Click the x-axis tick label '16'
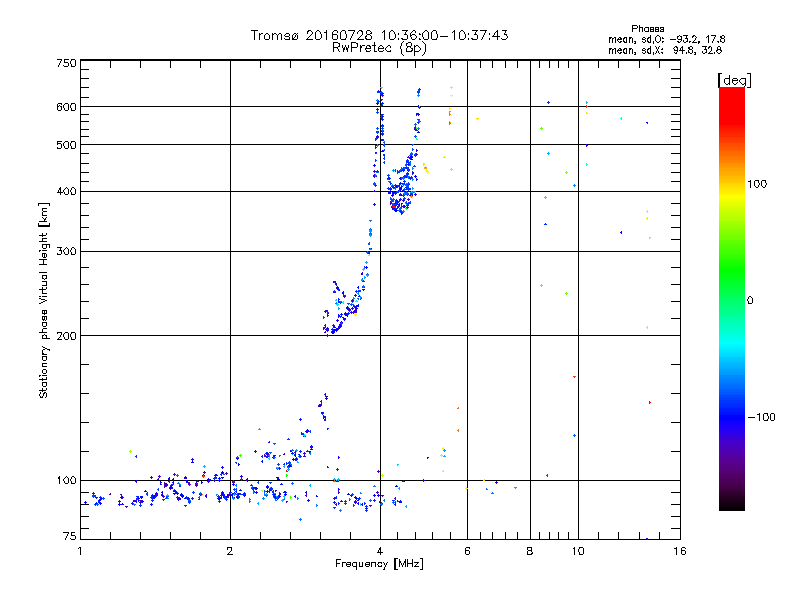This screenshot has width=800, height=600. pos(680,551)
